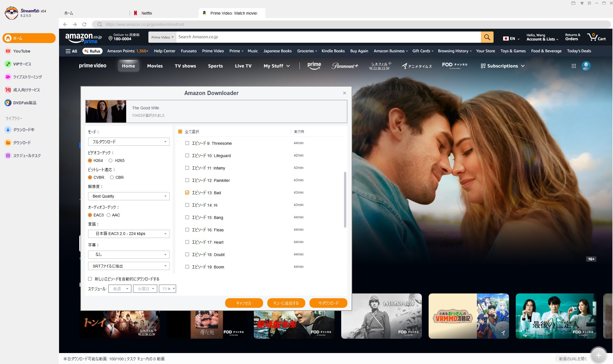The width and height of the screenshot is (613, 364).
Task: Expand the Subscriptions menu
Action: [503, 66]
